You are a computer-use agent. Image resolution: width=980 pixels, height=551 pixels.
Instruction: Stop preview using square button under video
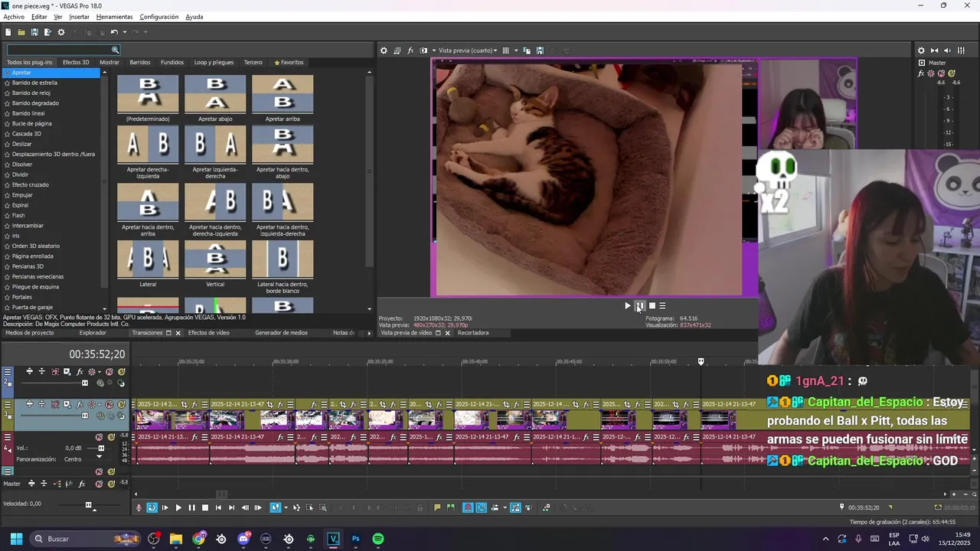click(x=652, y=306)
